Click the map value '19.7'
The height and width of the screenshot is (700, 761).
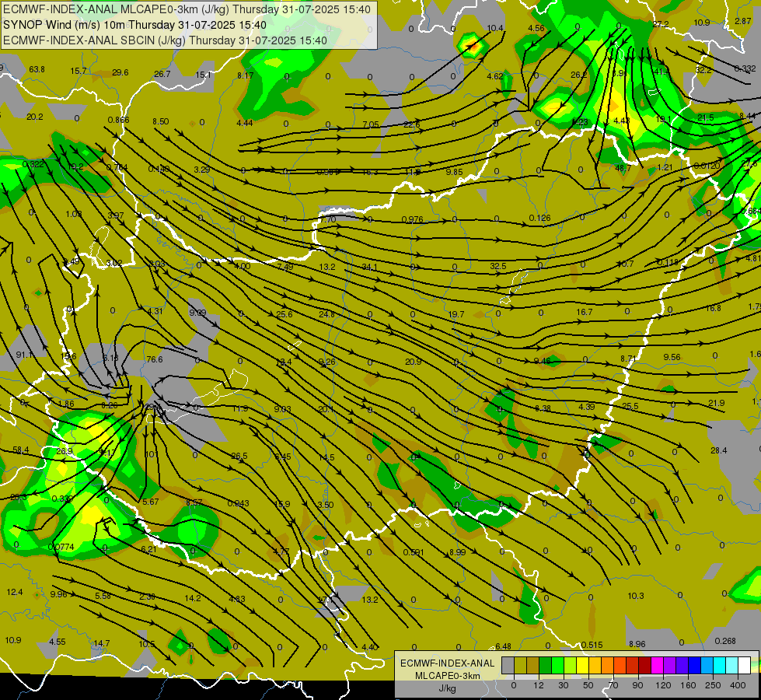coord(456,315)
